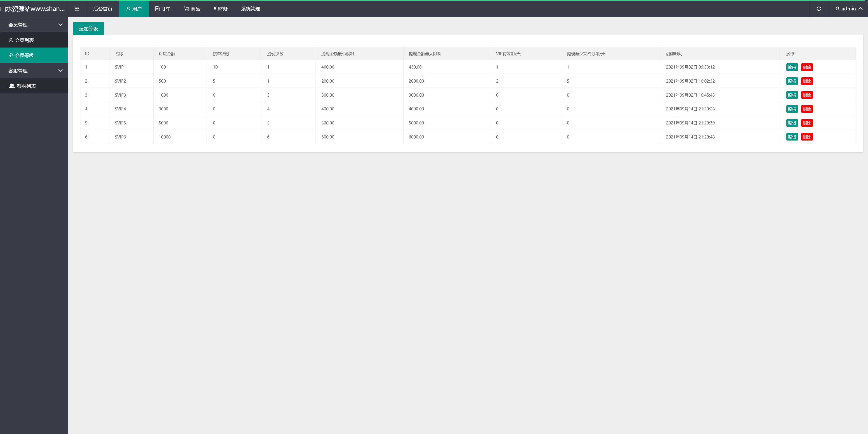Open the 订单 menu in top navigation

tap(163, 9)
